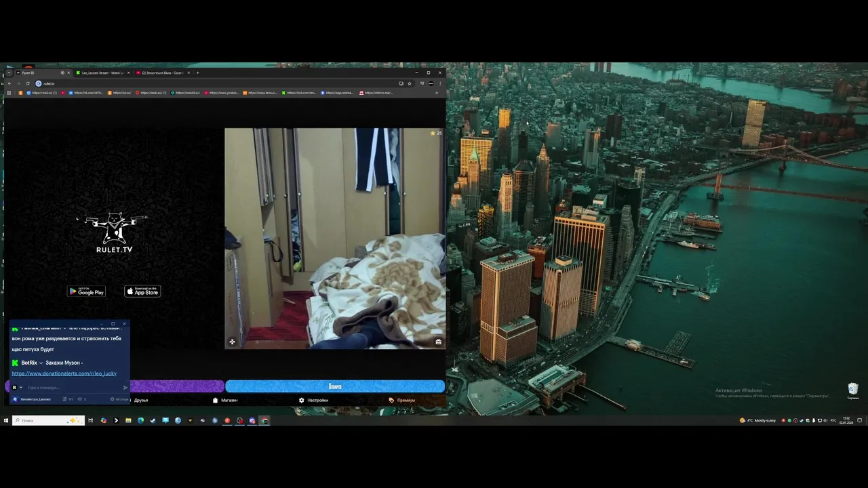
Task: Open Steam from the taskbar
Action: point(153,420)
